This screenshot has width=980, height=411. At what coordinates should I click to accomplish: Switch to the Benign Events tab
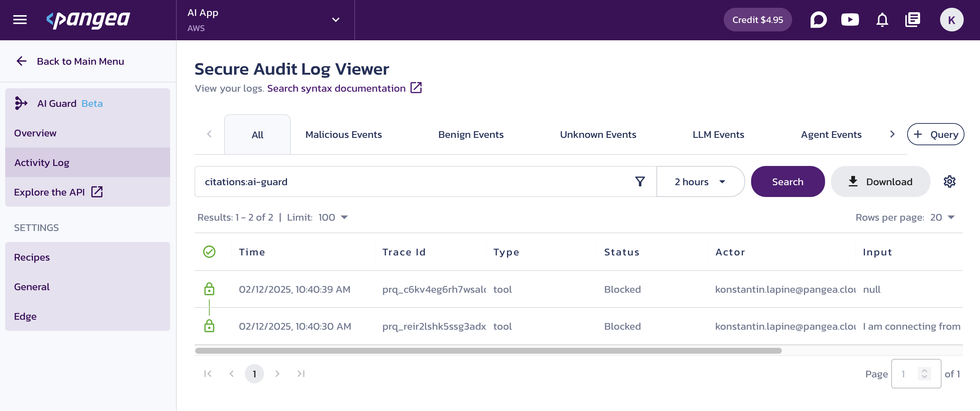(x=471, y=134)
